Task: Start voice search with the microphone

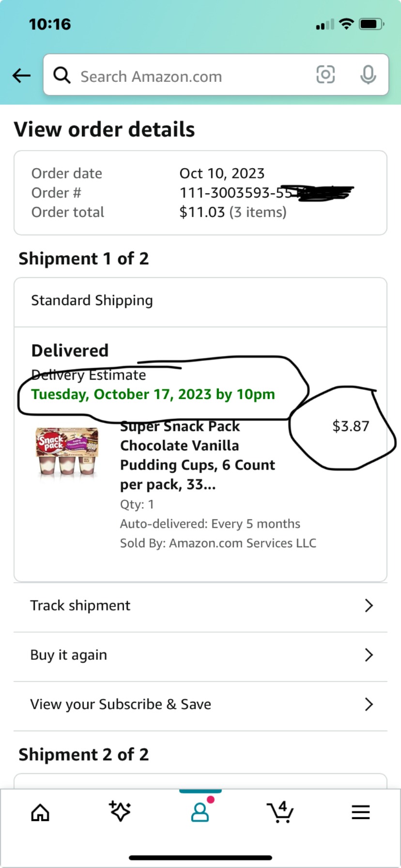Action: (369, 75)
